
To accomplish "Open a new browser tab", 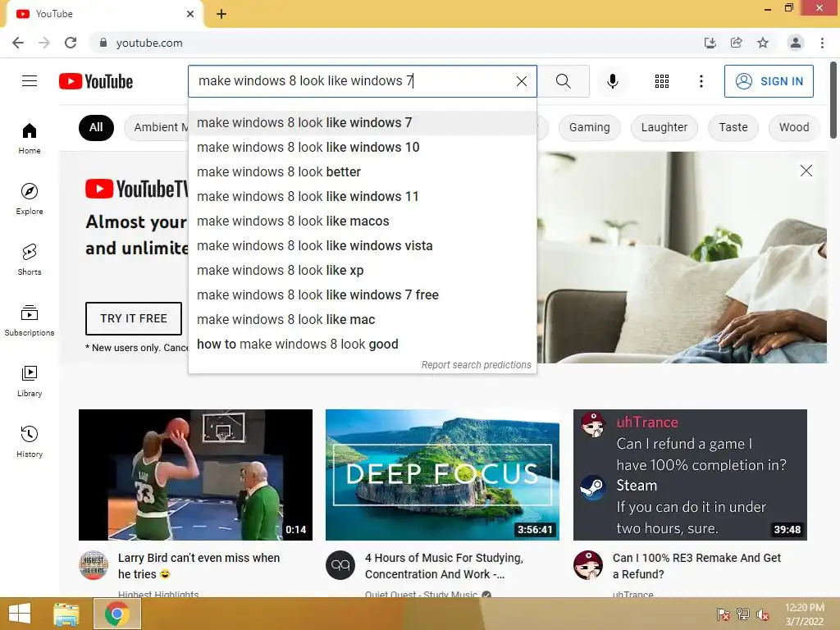I will point(221,14).
